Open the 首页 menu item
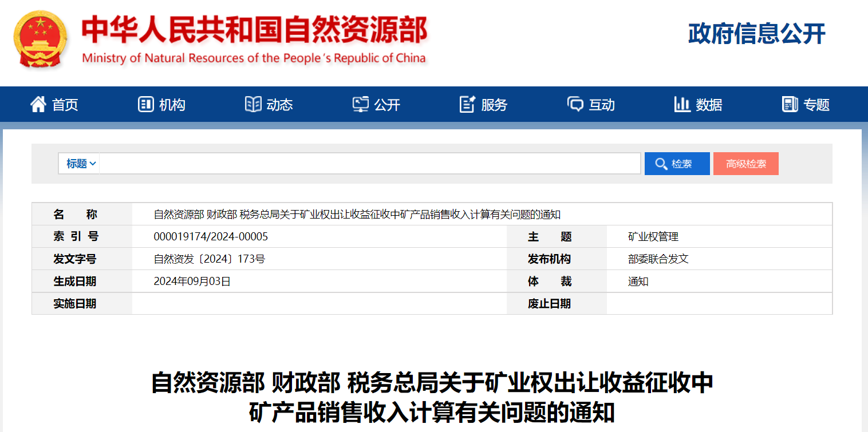 click(x=65, y=105)
